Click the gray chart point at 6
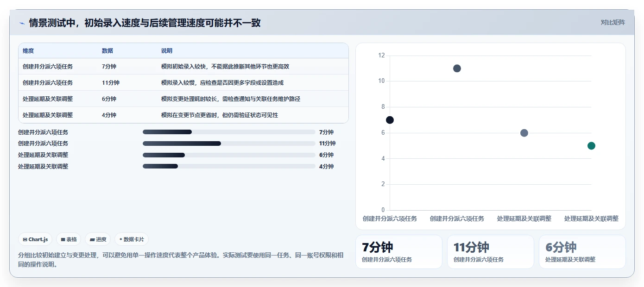This screenshot has height=287, width=644. [x=524, y=133]
